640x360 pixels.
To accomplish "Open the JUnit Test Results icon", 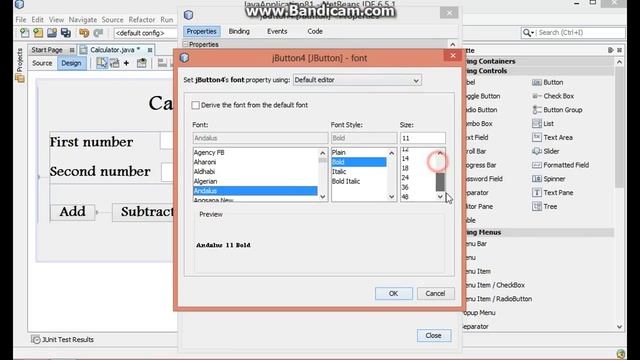I will (x=36, y=340).
